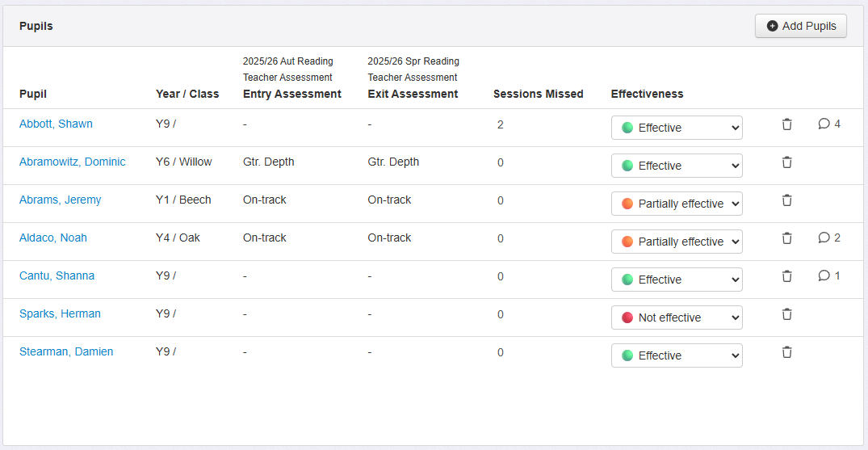Delete Abbott, Shawn using trash icon
The height and width of the screenshot is (450, 868).
pyautogui.click(x=786, y=124)
